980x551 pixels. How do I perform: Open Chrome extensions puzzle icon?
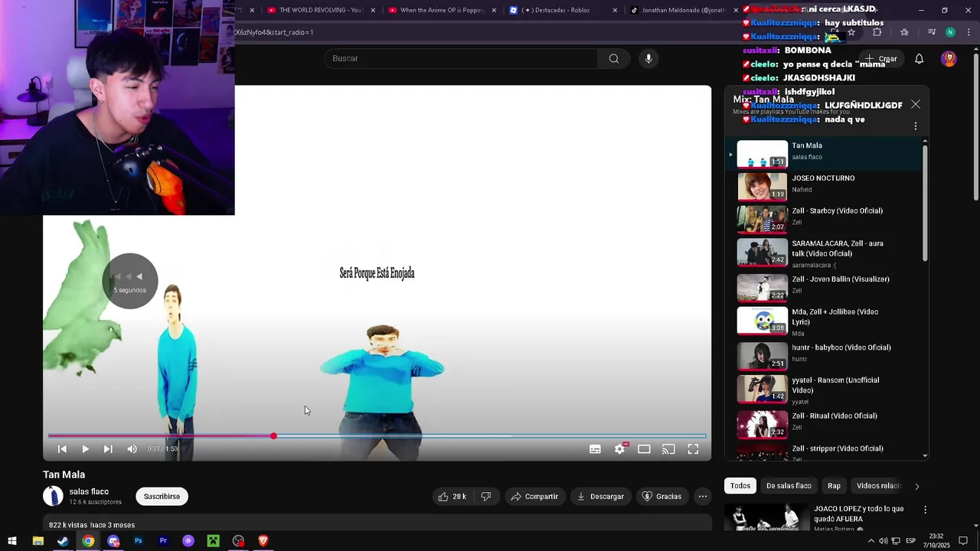[877, 32]
